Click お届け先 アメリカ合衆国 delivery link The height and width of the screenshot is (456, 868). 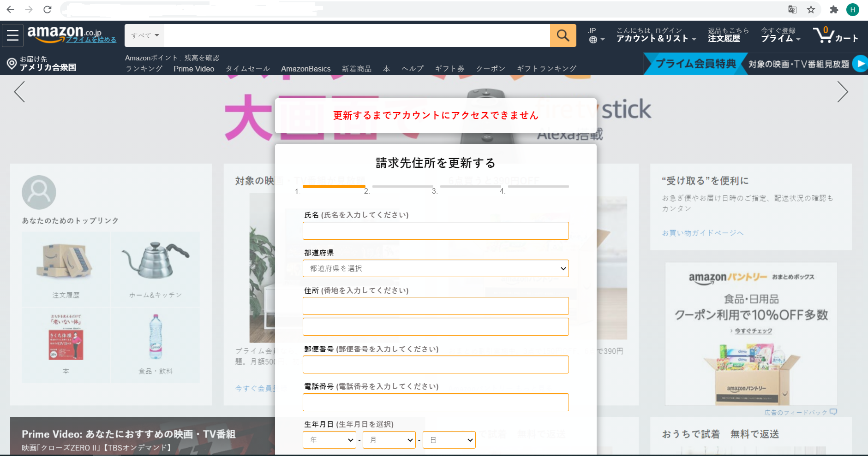(48, 64)
